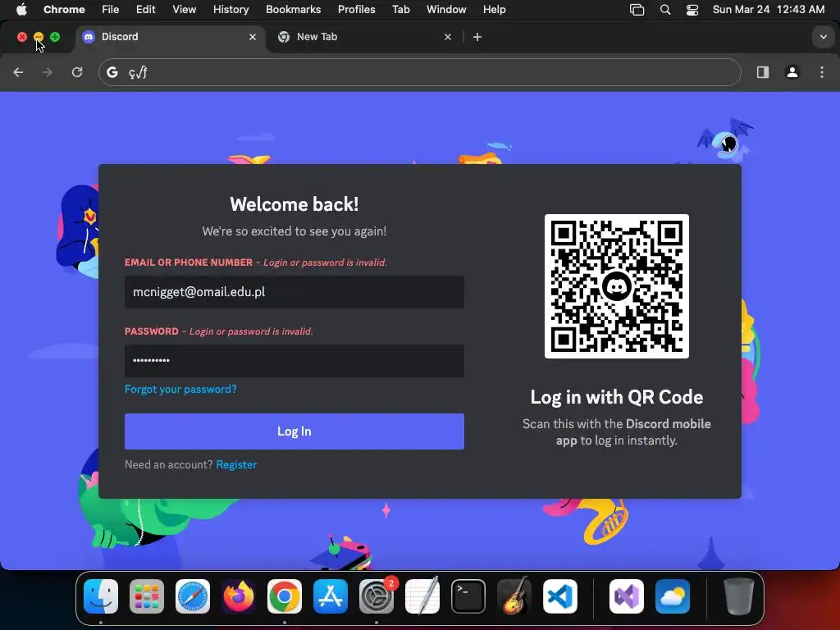This screenshot has width=840, height=630.
Task: Open the Help menu
Action: click(x=494, y=10)
